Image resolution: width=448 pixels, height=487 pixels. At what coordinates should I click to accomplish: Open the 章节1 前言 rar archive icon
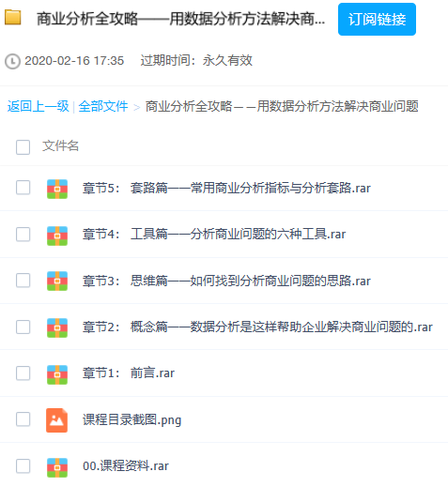57,374
